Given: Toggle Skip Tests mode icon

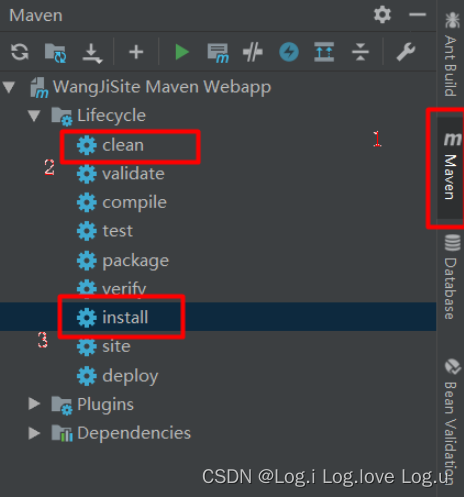Looking at the screenshot, I should [x=253, y=52].
